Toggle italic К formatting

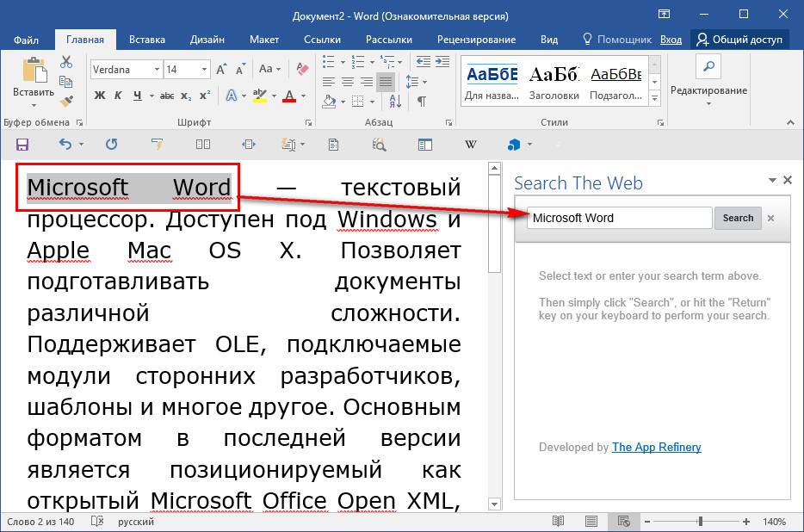pos(118,96)
